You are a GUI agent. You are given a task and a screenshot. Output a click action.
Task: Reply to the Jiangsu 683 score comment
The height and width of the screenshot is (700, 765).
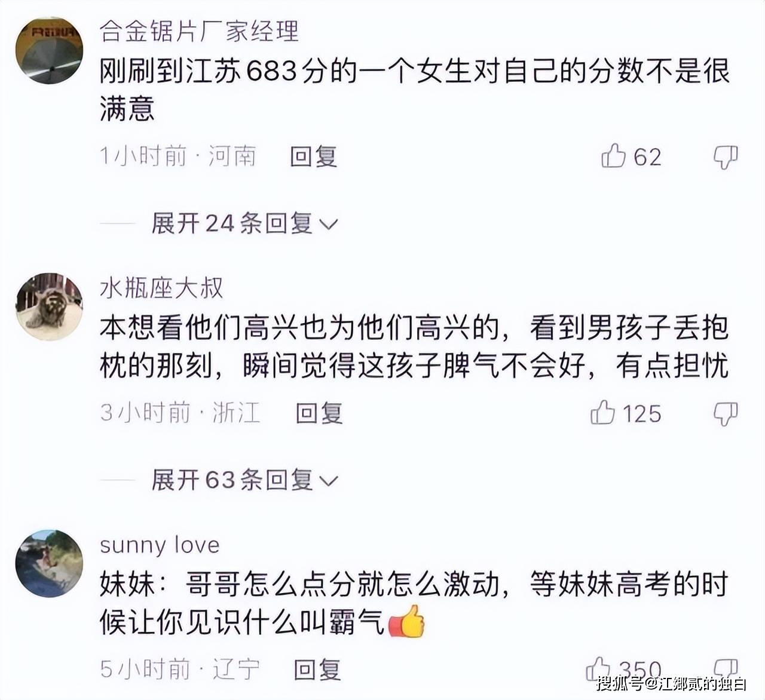click(x=314, y=156)
